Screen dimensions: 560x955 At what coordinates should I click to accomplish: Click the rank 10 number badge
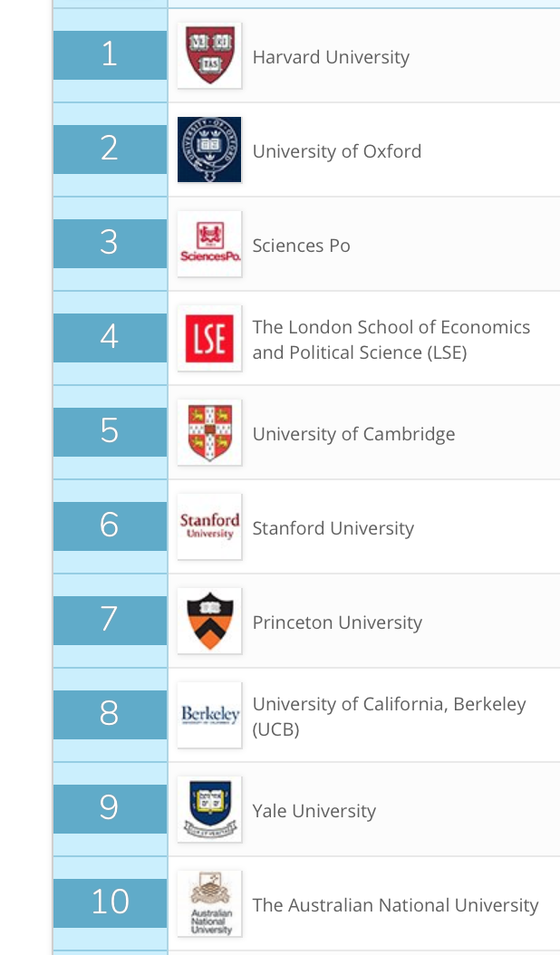[110, 903]
